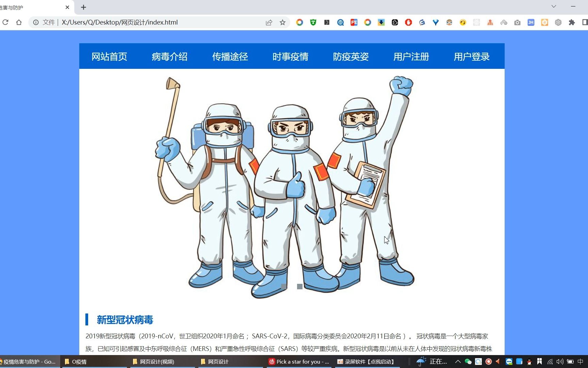588x368 pixels.
Task: Select the second carousel indicator dot
Action: pos(299,287)
